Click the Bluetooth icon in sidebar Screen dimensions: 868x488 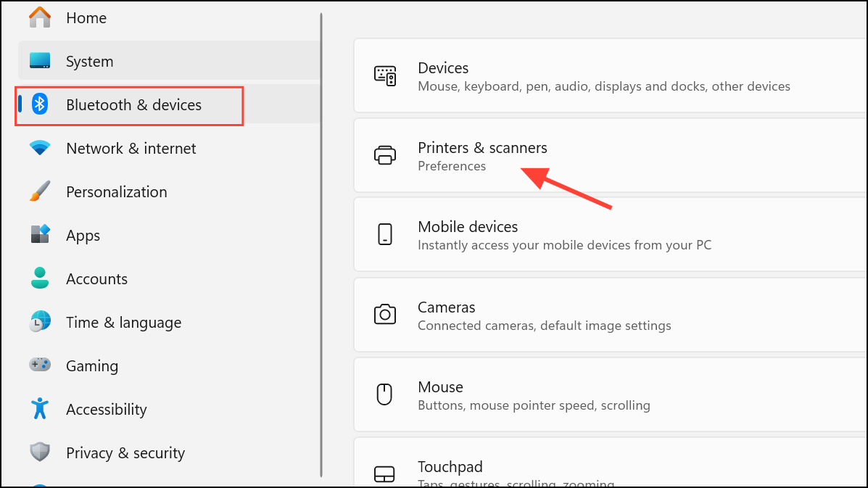[40, 104]
